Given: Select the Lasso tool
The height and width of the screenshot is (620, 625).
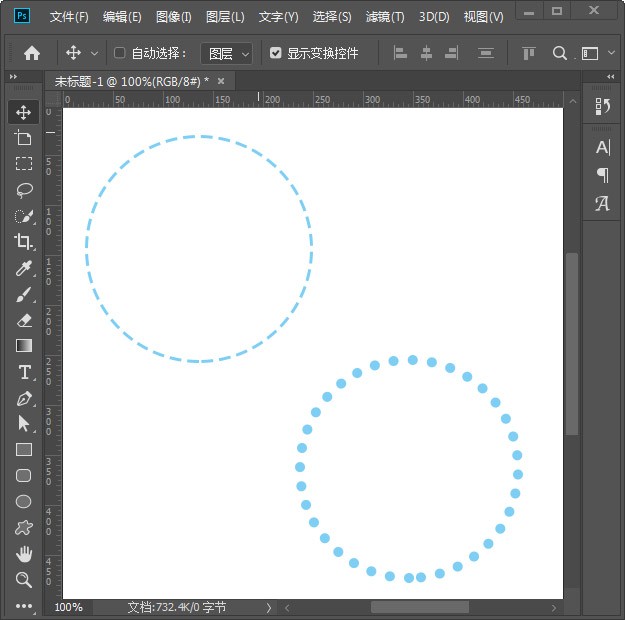Looking at the screenshot, I should coord(24,190).
